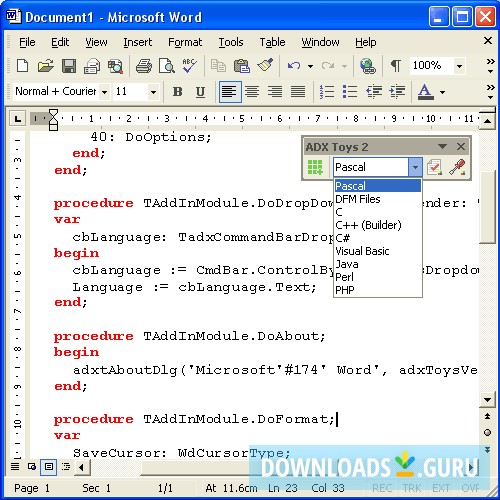Decrease the paragraph indent
Image resolution: width=500 pixels, height=500 pixels.
tap(374, 91)
